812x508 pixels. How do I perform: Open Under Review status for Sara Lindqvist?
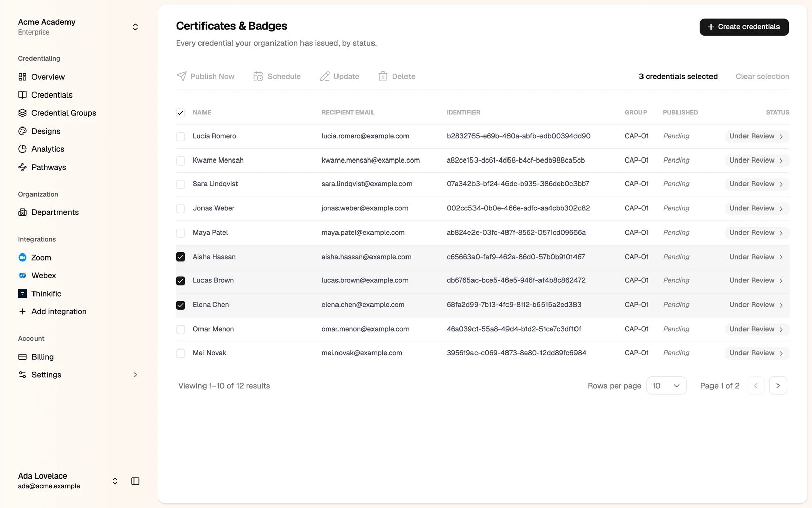pyautogui.click(x=757, y=184)
